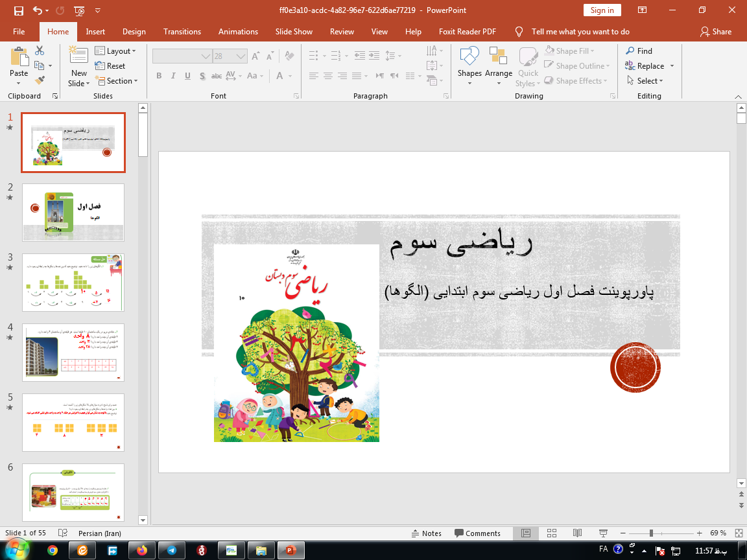
Task: Open Comments from the status bar
Action: 478,533
